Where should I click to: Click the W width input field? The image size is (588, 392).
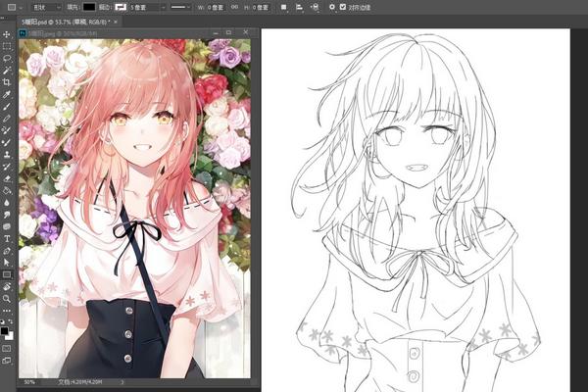pyautogui.click(x=216, y=7)
